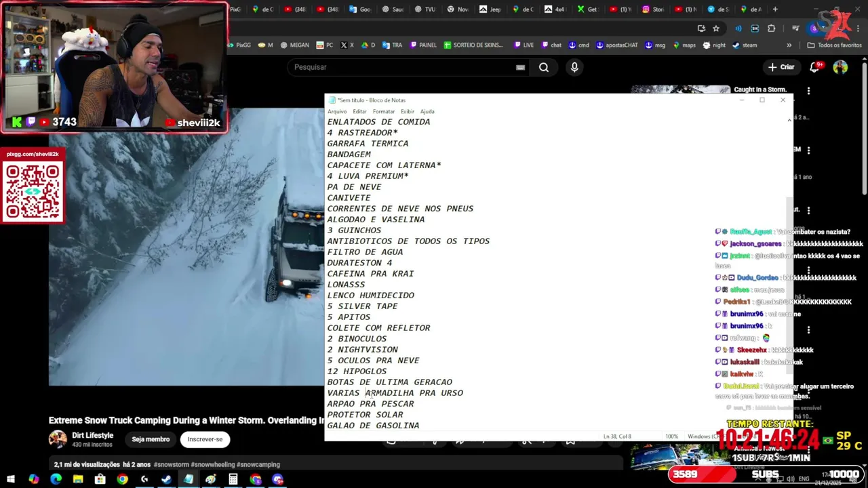Open Logitech G HUB from the taskbar
Screen dimensions: 868x488
click(x=144, y=479)
